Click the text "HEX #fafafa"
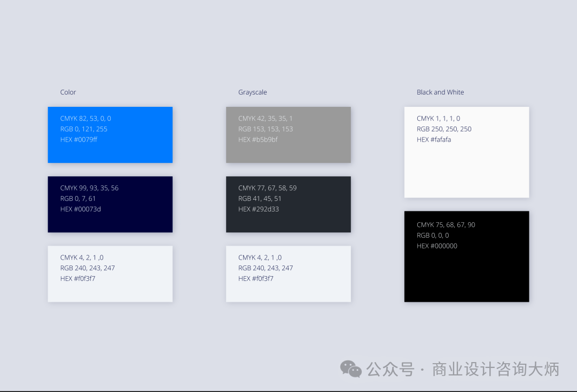577x392 pixels. (433, 139)
